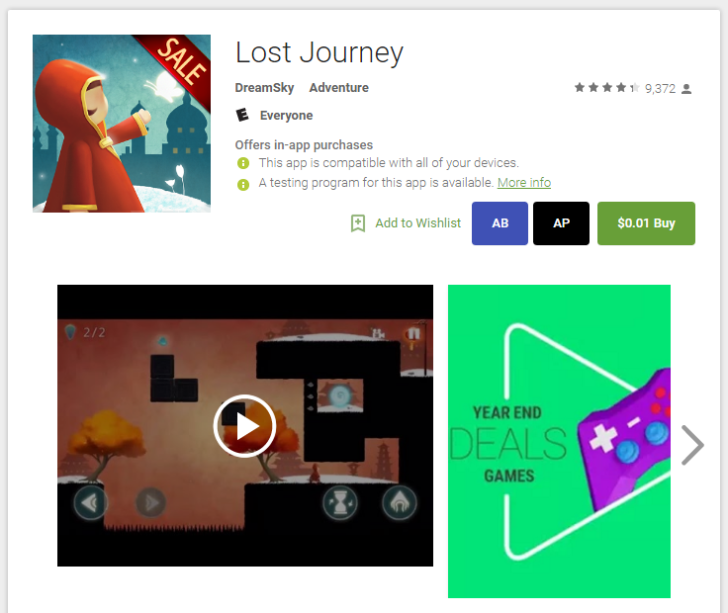This screenshot has height=613, width=728.
Task: Click the $0.01 Buy button
Action: (646, 223)
